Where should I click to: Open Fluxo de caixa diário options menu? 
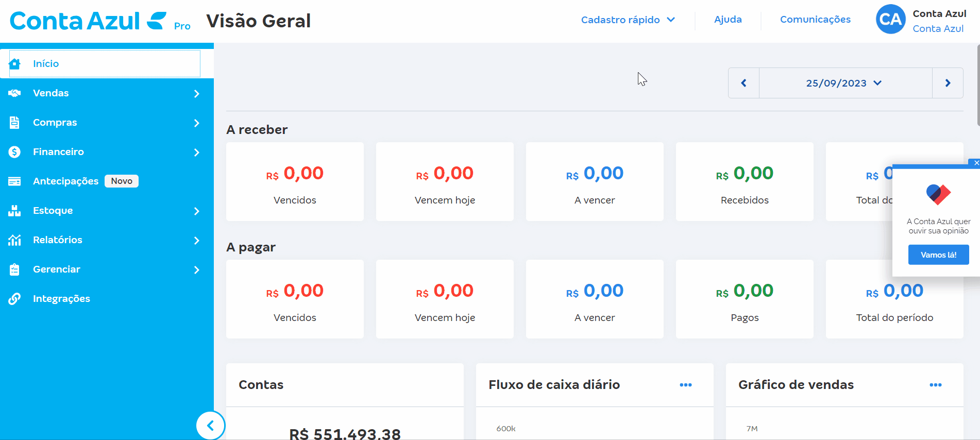686,385
